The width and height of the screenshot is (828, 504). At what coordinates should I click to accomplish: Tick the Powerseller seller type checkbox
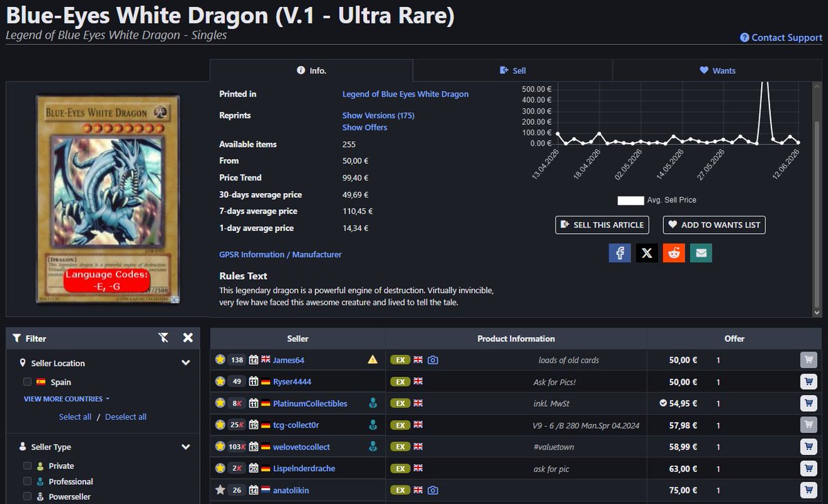point(28,496)
